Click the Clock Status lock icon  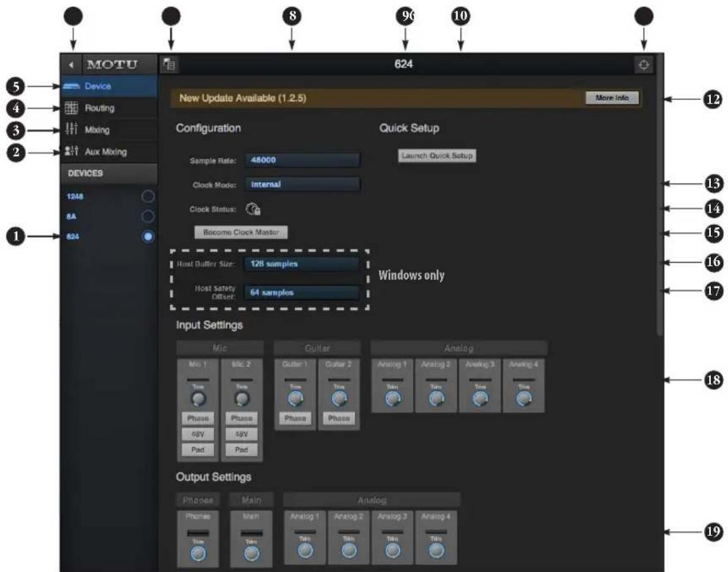[253, 209]
